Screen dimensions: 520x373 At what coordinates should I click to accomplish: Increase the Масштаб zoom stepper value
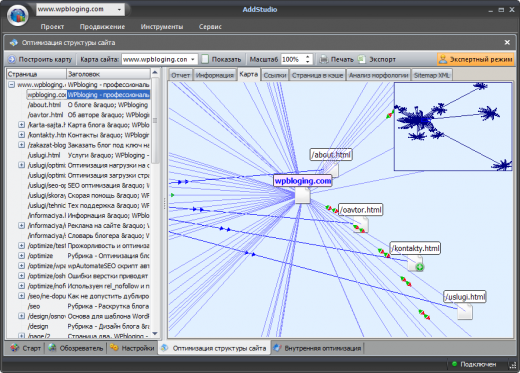coord(308,57)
